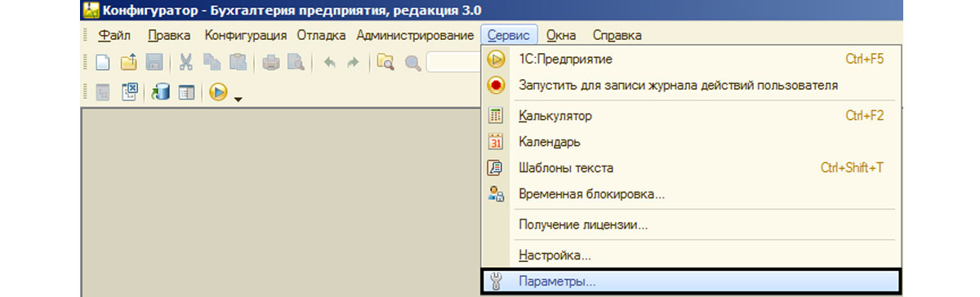Expand the debugging start dropdown arrow
Viewport: 980px width, 297px height.
pos(238,99)
